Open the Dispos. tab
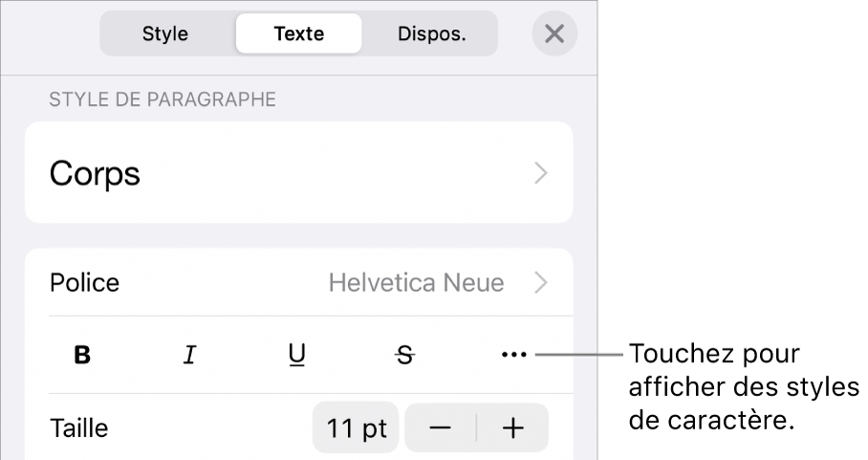 point(431,34)
